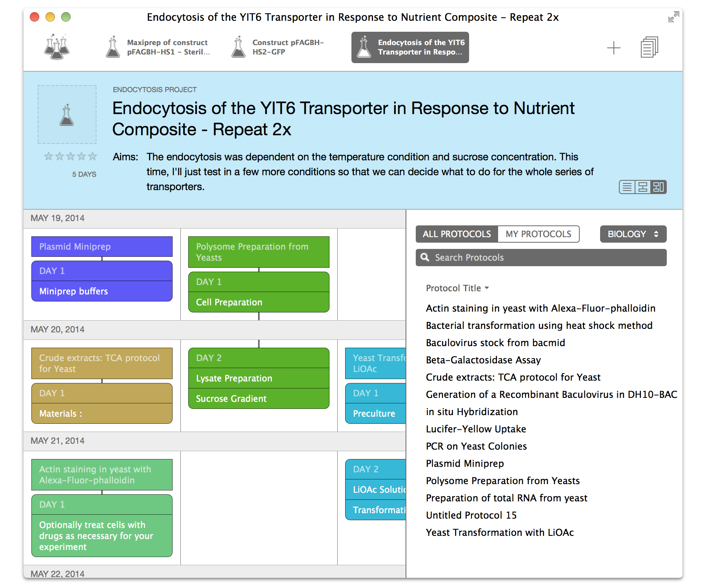The image size is (706, 588).
Task: Close the window with red button
Action: (35, 17)
